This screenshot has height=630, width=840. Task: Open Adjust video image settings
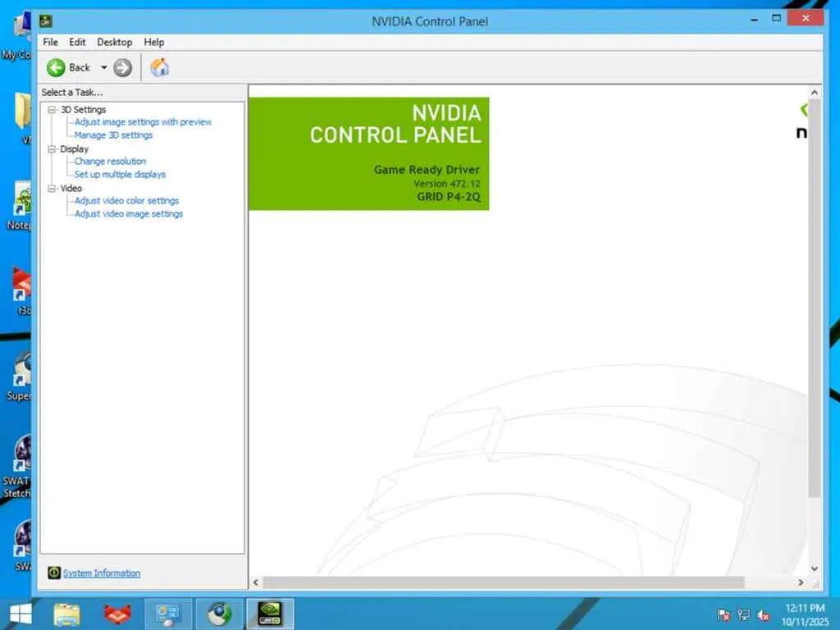129,214
